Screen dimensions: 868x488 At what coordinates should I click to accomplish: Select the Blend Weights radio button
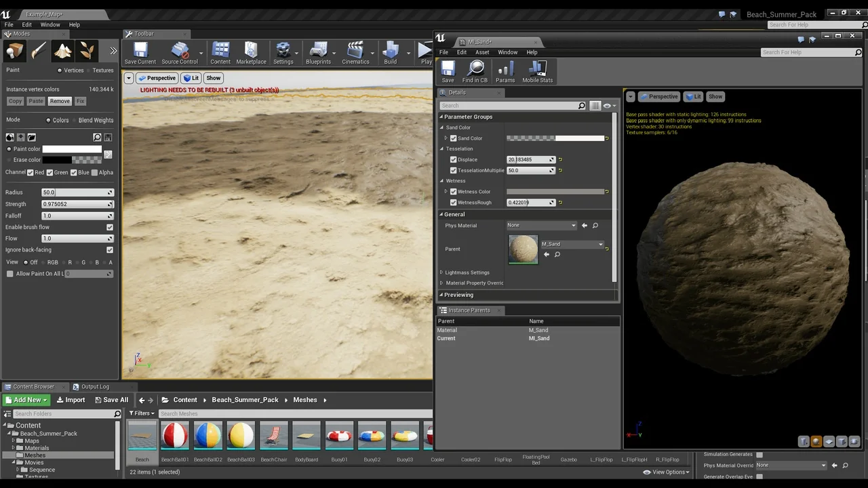75,121
